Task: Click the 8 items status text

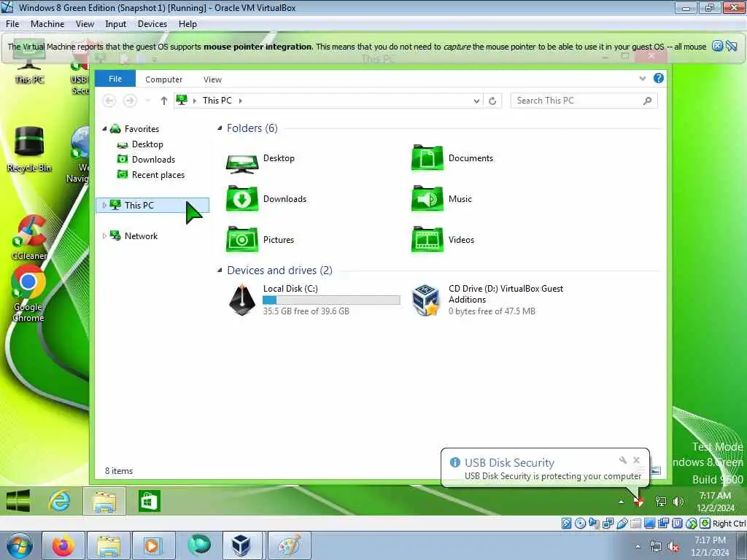Action: [x=119, y=471]
